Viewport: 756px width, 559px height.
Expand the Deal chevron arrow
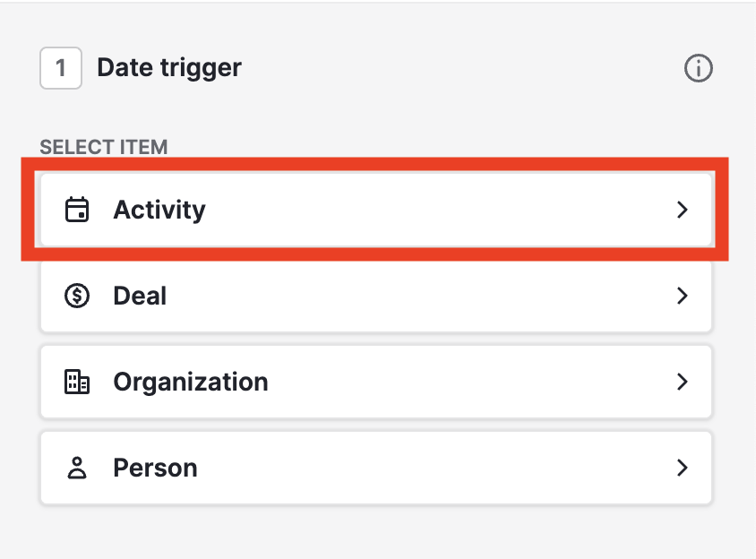click(x=683, y=296)
